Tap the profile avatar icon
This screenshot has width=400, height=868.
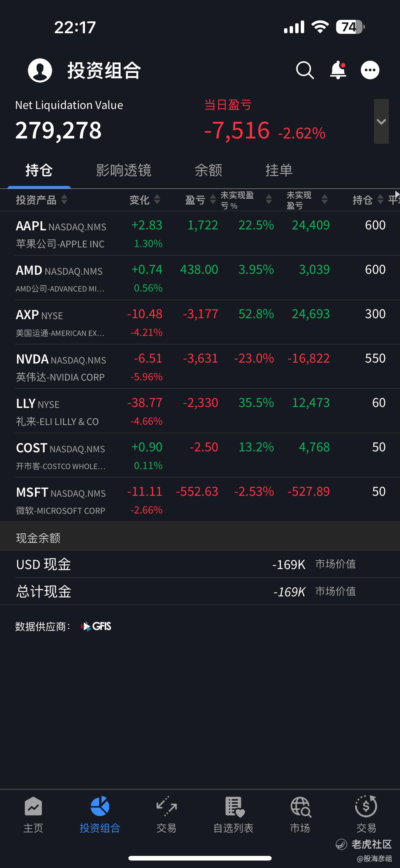[40, 70]
